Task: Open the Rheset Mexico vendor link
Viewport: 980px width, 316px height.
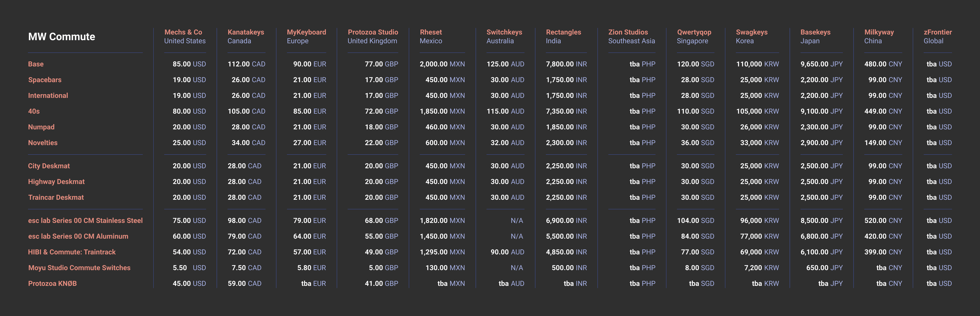Action: point(431,32)
